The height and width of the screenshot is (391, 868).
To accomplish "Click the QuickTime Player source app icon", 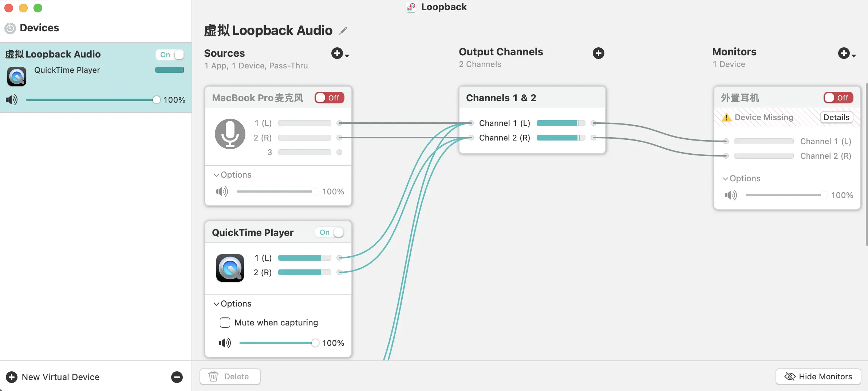I will tap(230, 268).
